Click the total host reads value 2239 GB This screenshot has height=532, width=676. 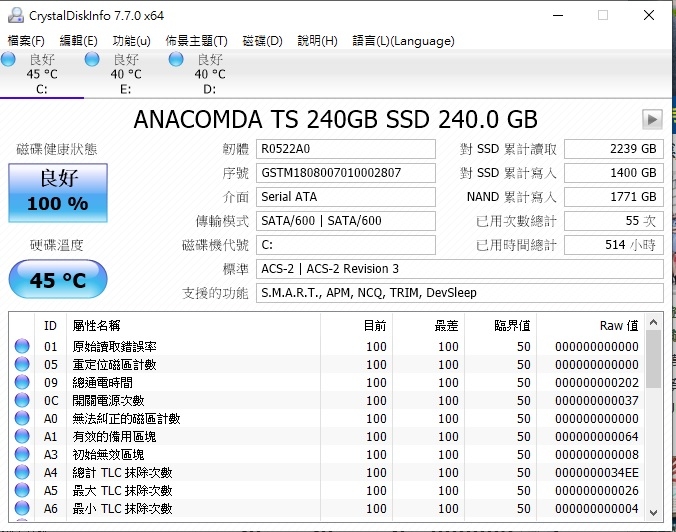pyautogui.click(x=614, y=149)
